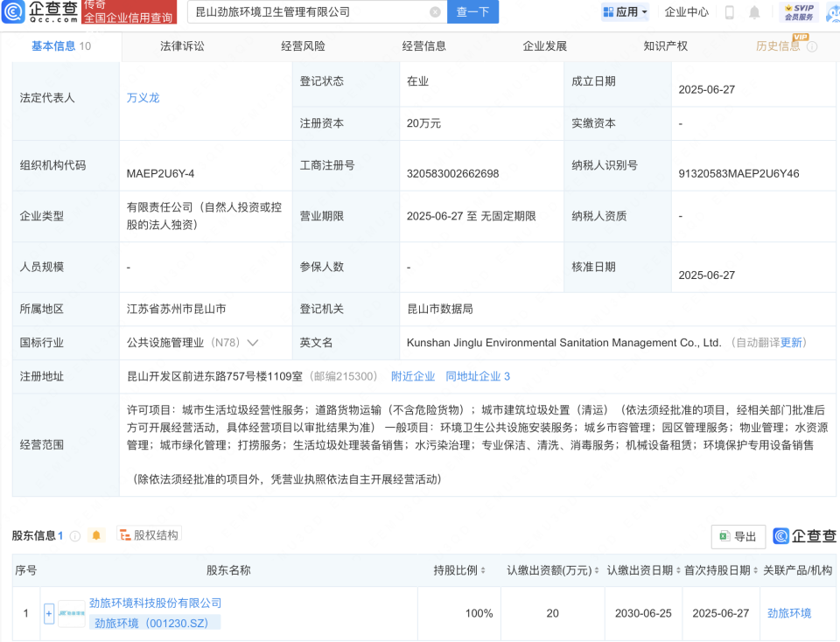Click the 查一下 search button

pyautogui.click(x=472, y=11)
